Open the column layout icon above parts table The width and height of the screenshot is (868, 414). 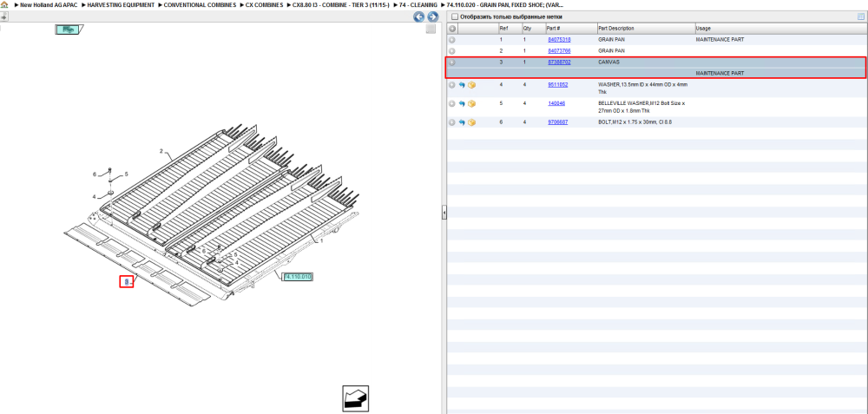pyautogui.click(x=860, y=16)
